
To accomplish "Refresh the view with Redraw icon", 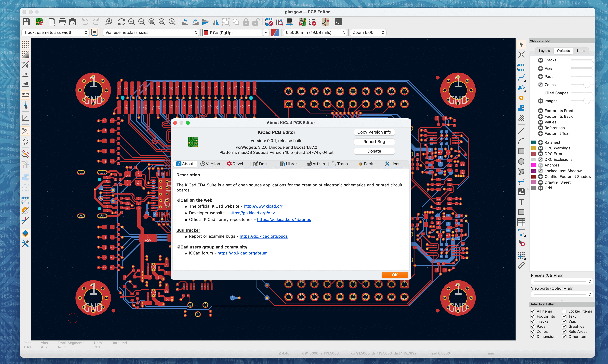I will click(x=121, y=22).
